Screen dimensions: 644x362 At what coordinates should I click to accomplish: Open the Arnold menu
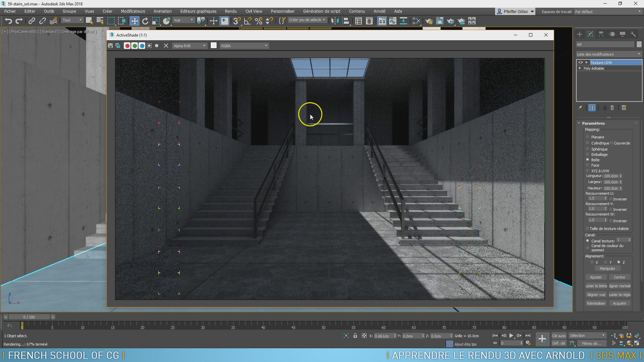coord(379,11)
